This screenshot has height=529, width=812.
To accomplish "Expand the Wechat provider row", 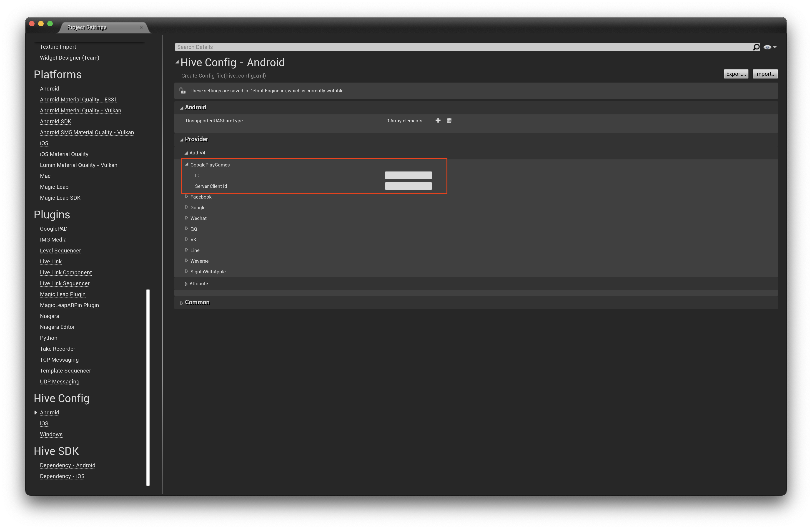I will click(x=187, y=218).
